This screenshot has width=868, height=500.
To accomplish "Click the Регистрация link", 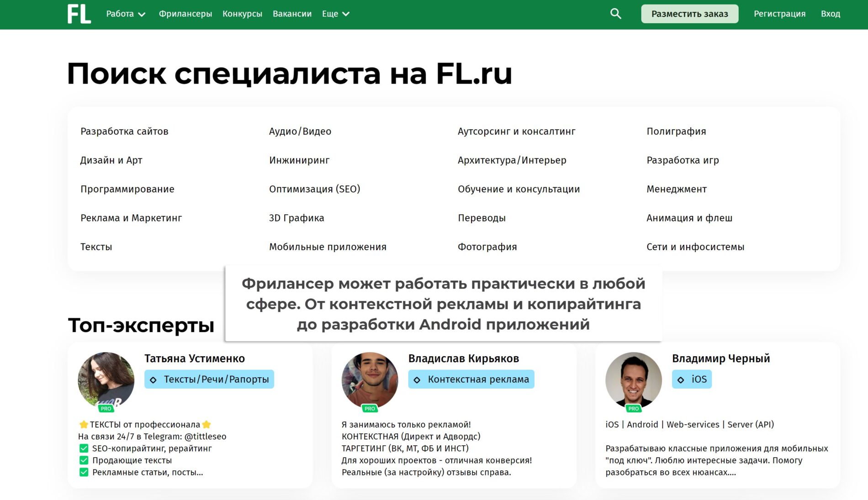I will tap(779, 14).
